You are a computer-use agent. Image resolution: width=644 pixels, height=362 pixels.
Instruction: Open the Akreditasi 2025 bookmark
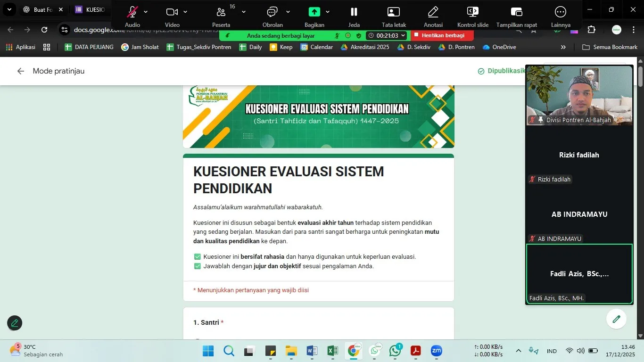tap(365, 47)
